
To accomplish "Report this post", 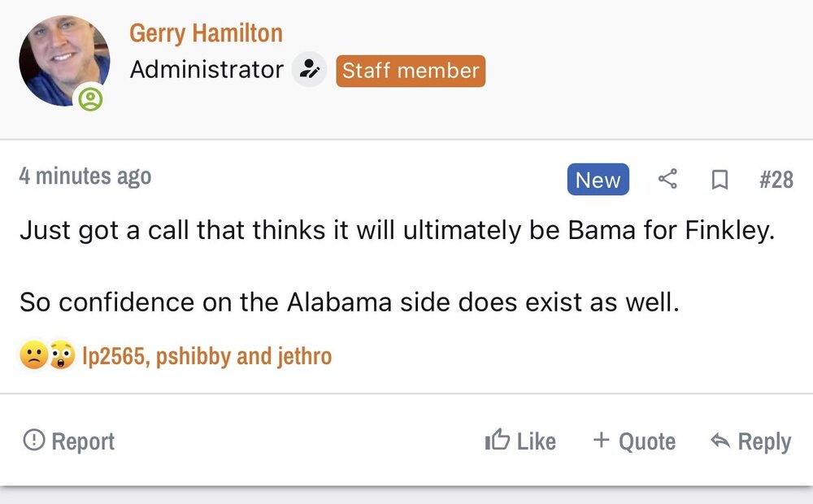I will tap(69, 441).
